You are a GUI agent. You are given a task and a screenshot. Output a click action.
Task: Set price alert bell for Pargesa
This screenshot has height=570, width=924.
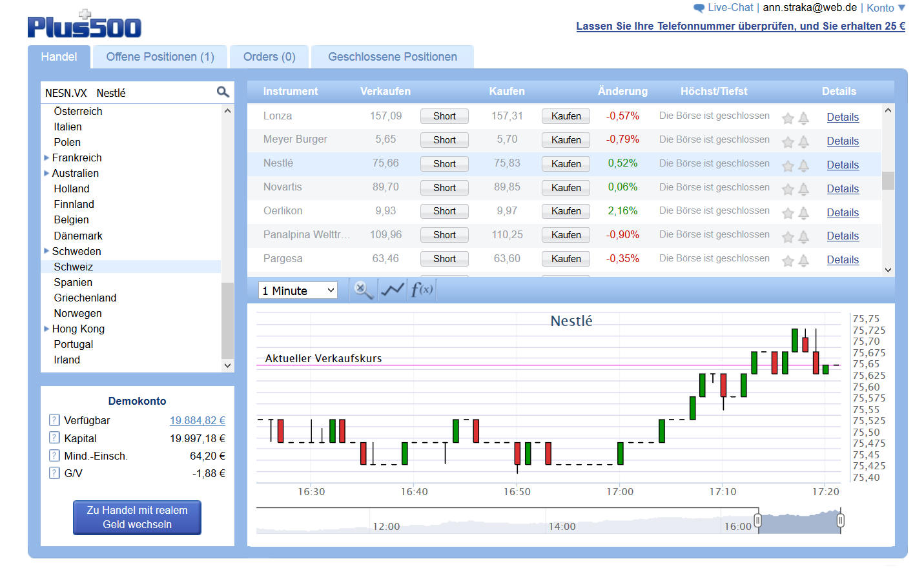[x=804, y=261]
